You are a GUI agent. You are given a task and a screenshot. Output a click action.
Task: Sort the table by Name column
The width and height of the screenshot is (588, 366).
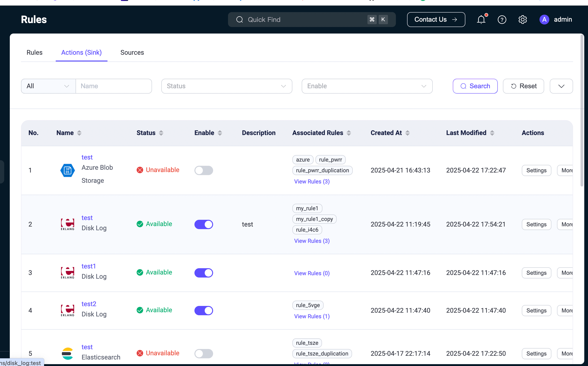[79, 133]
